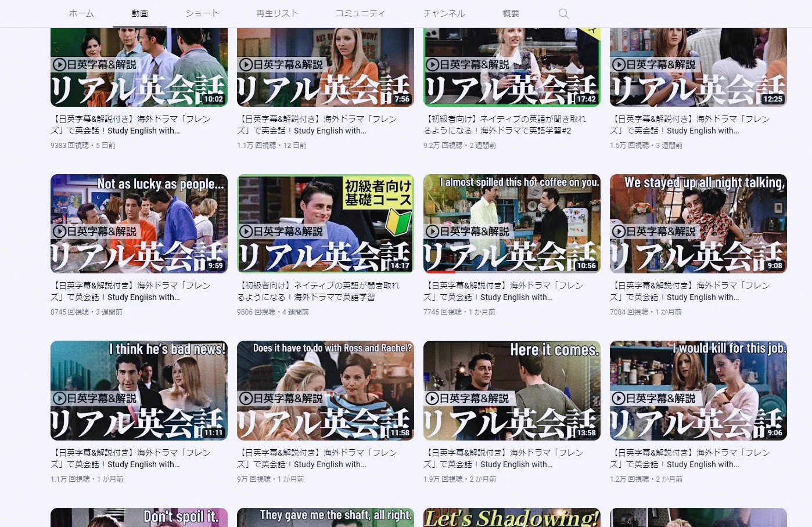Click the "8745 回視聴・3 週間前" text
The height and width of the screenshot is (527, 812).
pos(87,312)
